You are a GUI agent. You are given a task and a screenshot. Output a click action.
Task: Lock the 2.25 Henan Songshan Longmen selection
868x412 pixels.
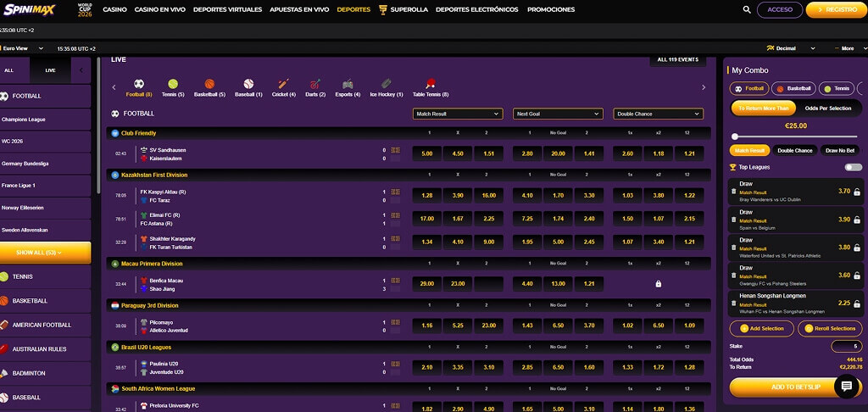click(857, 303)
